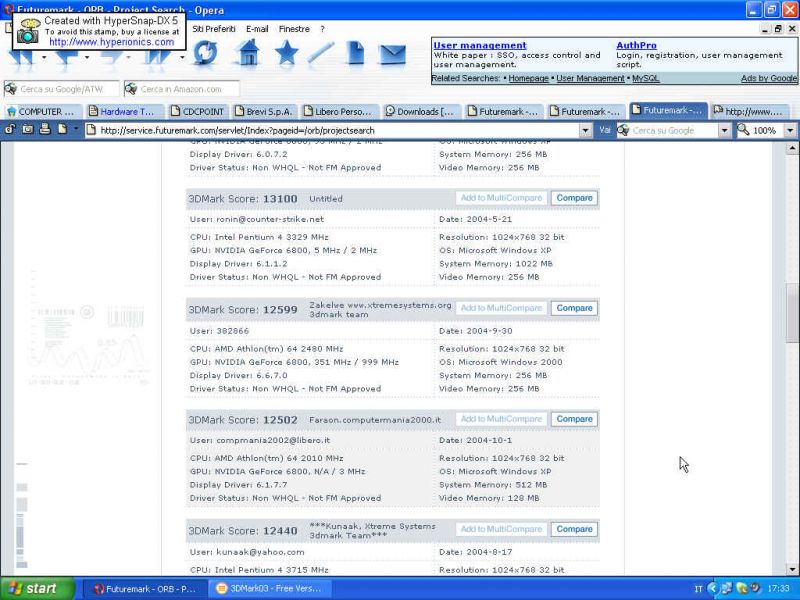Show hidden tray icons with the arrow
Screen dimensions: 800x600
(713, 588)
